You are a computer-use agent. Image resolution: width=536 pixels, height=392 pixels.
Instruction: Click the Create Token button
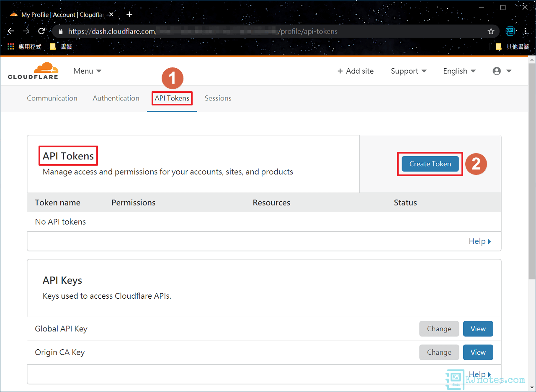coord(430,164)
